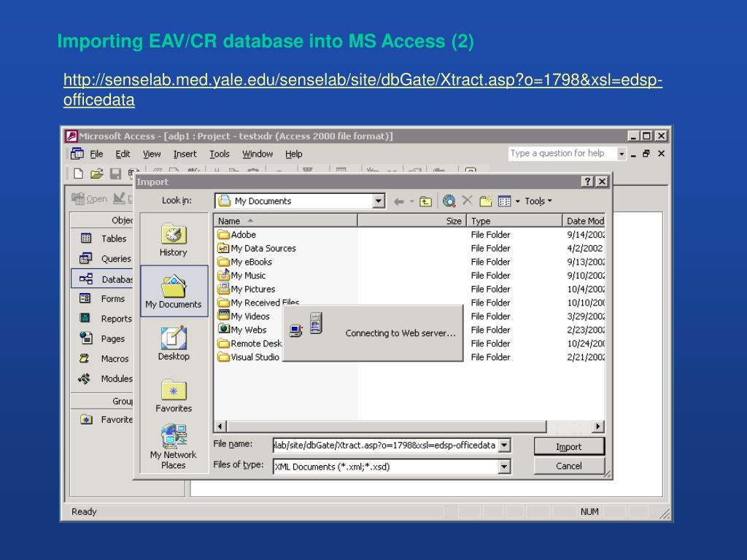747x560 pixels.
Task: Sort by the Size column header
Action: [x=411, y=221]
